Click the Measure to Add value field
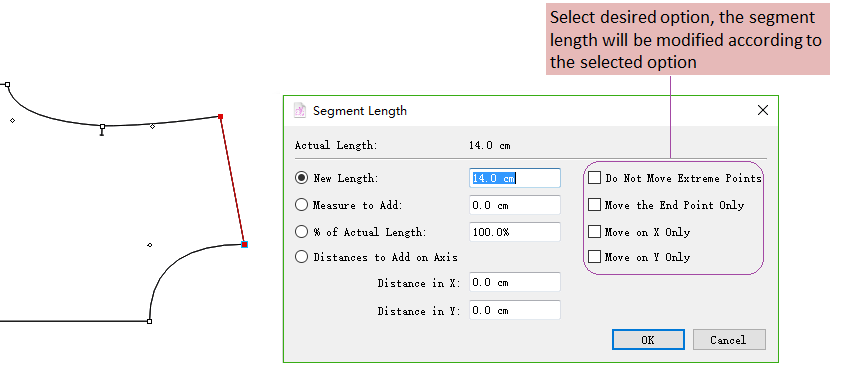 [515, 205]
